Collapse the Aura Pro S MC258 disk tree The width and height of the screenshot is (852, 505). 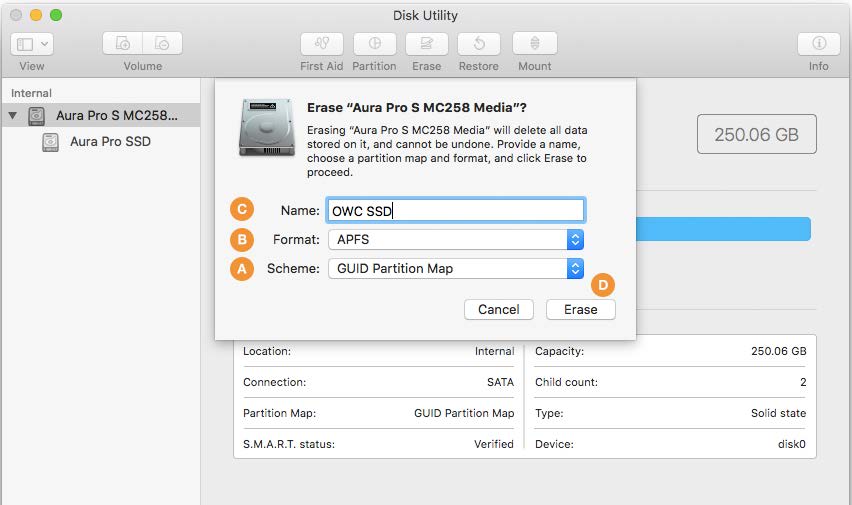(12, 116)
